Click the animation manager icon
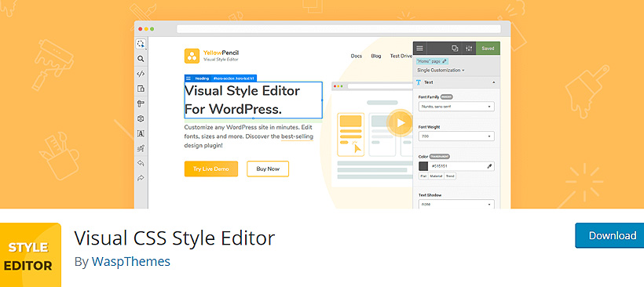644x287 pixels. click(141, 148)
